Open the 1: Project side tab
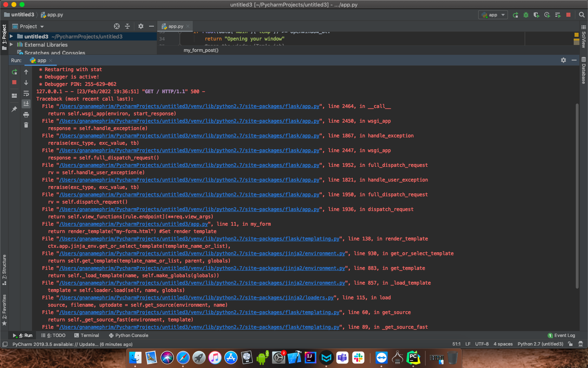This screenshot has width=588, height=368. [4, 37]
